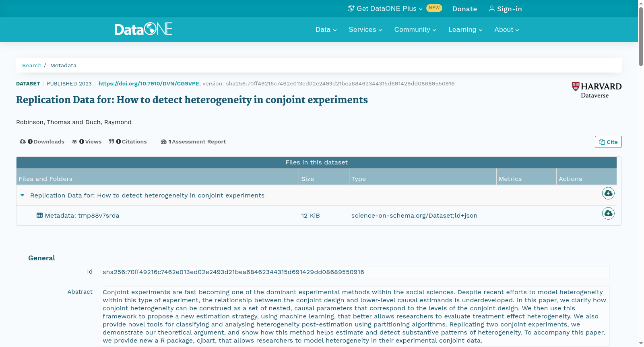Open the Learning dropdown menu
Viewport: 644px width, 347px height.
pyautogui.click(x=465, y=29)
